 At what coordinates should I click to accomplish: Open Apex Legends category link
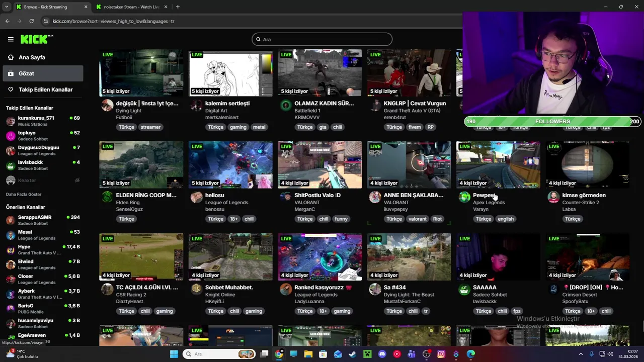489,203
